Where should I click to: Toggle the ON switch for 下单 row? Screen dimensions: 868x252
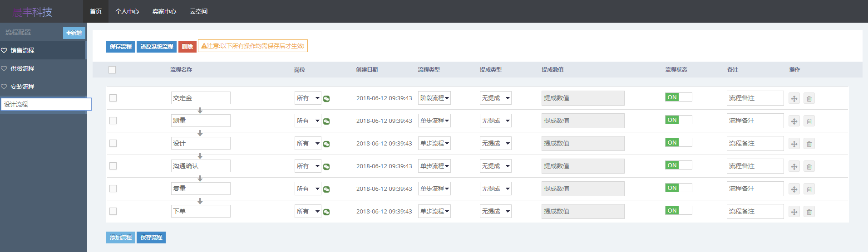tap(679, 210)
